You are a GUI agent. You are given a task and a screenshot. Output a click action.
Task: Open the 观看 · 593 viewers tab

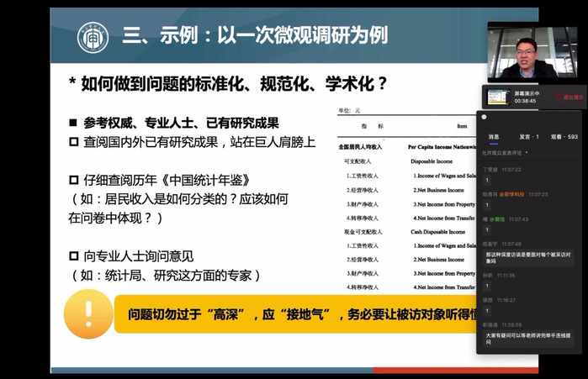564,135
